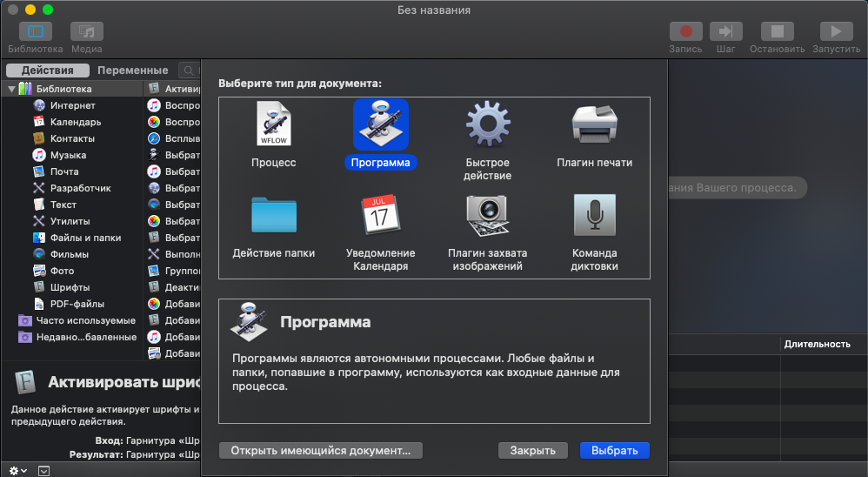Confirm with the Выбрать button
This screenshot has width=868, height=477.
pyautogui.click(x=614, y=450)
